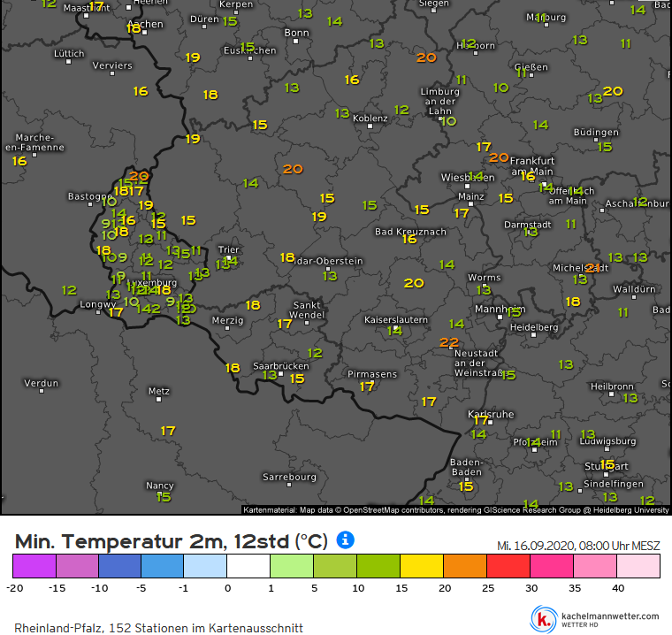672x635 pixels.
Task: Click the Kaiserslautern city label
Action: click(396, 320)
